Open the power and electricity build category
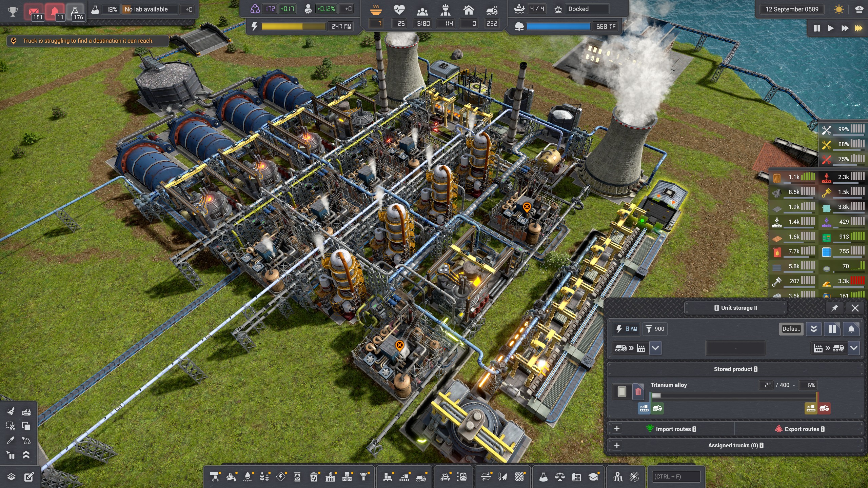Image resolution: width=868 pixels, height=488 pixels. pyautogui.click(x=281, y=477)
